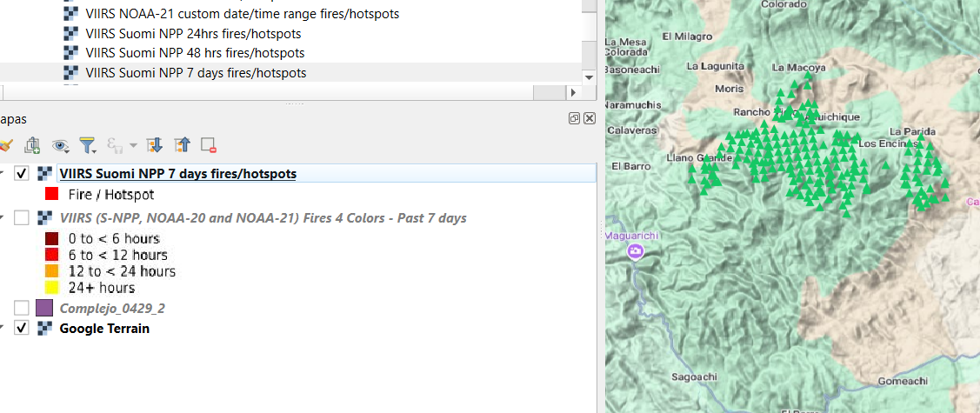Uncheck the VIIRS Suomi NPP 7 days layer
Viewport: 980px width, 413px height.
22,174
